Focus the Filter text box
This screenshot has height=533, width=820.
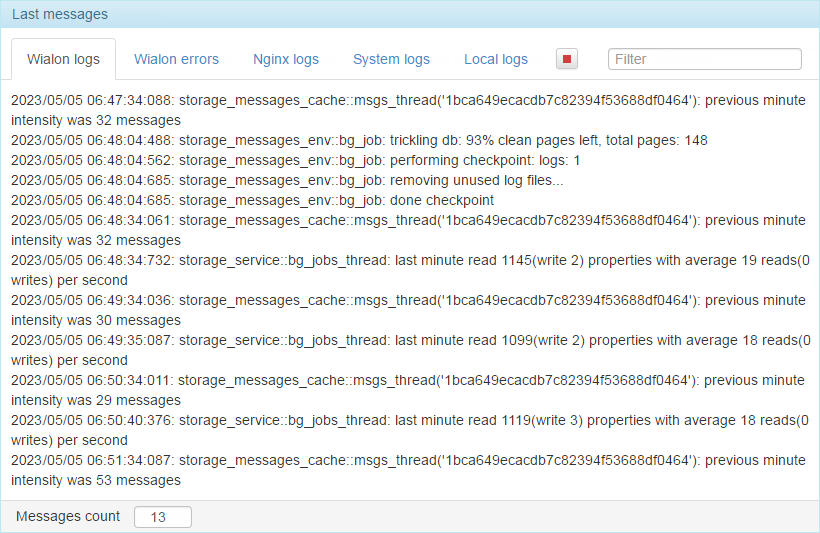point(704,59)
